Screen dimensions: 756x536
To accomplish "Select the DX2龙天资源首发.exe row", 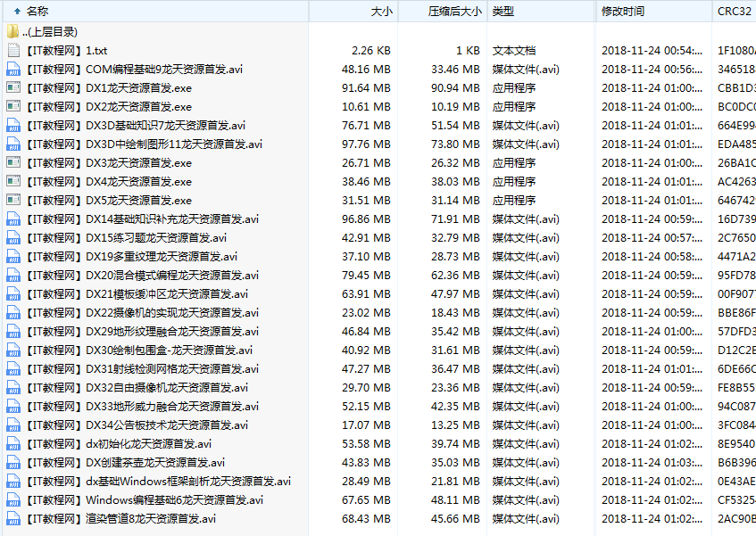I will click(125, 106).
